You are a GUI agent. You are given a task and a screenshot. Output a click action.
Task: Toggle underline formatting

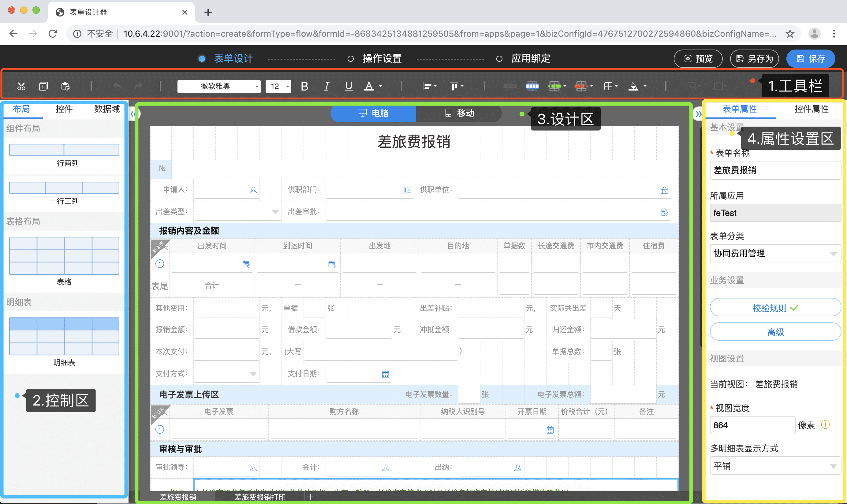pos(348,86)
